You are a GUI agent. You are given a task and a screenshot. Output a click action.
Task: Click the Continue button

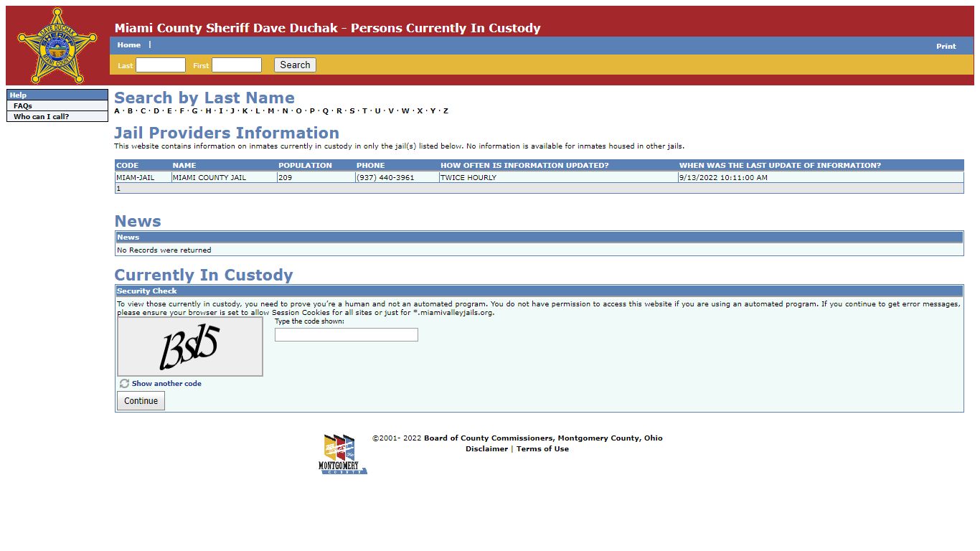coord(141,401)
